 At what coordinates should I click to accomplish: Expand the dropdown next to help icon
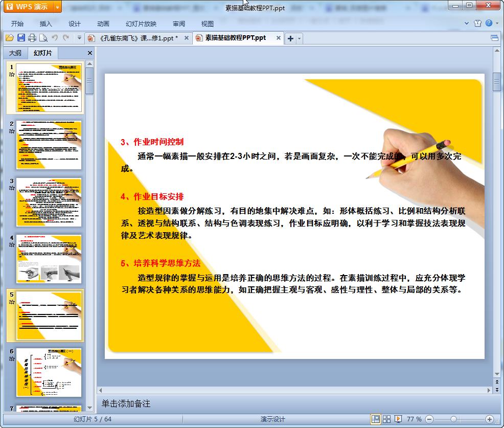pos(497,24)
